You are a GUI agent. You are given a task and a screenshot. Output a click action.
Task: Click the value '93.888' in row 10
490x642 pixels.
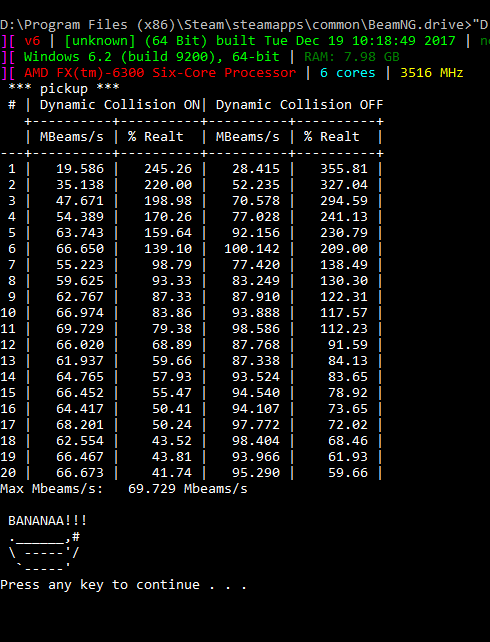(x=256, y=312)
